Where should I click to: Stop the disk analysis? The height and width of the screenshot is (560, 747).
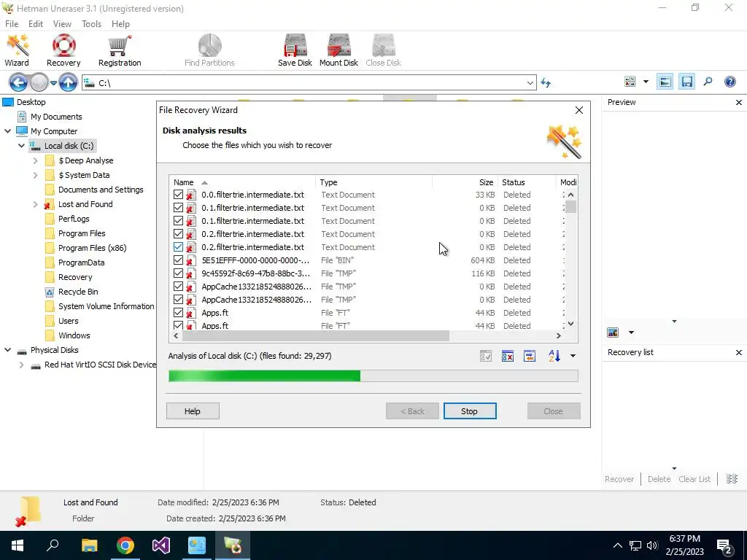tap(470, 411)
